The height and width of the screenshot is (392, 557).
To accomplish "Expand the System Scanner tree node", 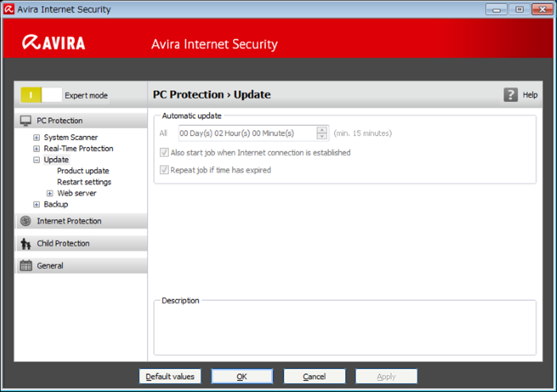I will 37,138.
